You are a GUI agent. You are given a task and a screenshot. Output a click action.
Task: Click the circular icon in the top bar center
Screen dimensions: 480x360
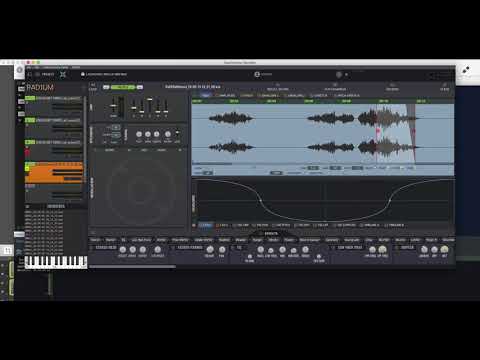[257, 74]
